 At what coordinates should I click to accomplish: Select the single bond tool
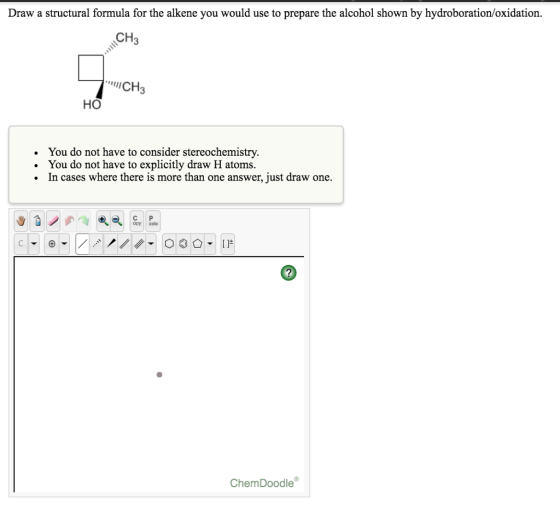82,244
